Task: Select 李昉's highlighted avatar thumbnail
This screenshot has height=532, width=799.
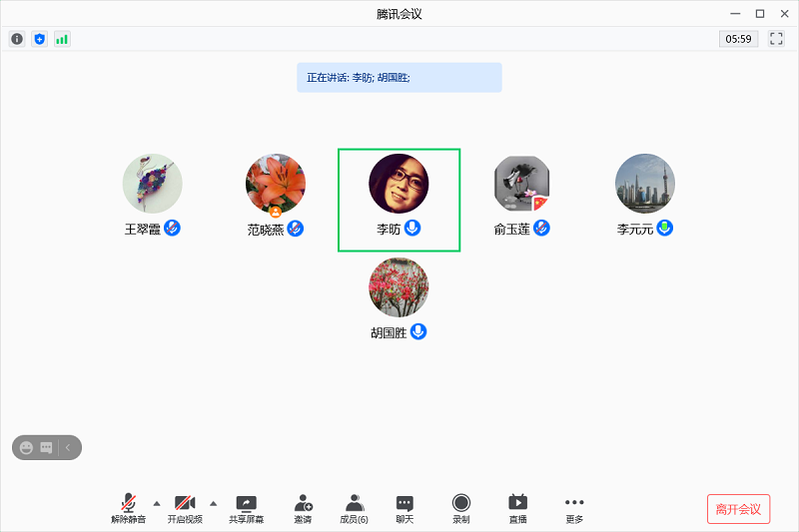Action: 399,185
